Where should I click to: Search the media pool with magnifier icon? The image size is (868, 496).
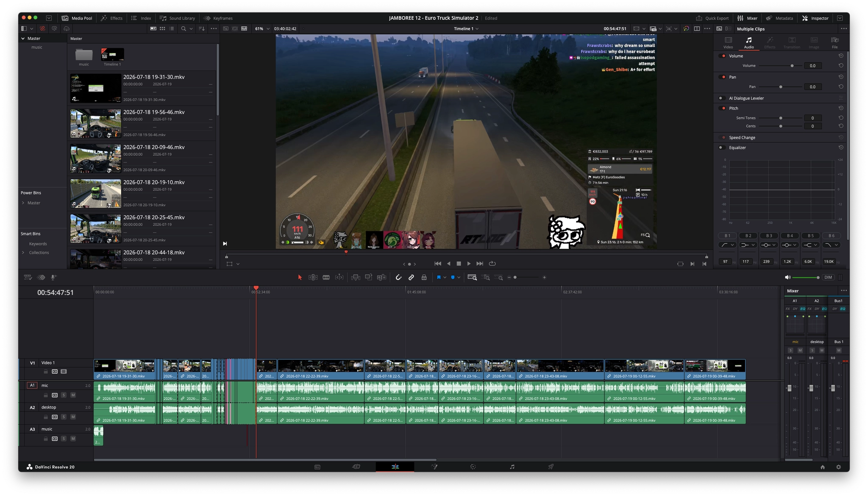[184, 28]
